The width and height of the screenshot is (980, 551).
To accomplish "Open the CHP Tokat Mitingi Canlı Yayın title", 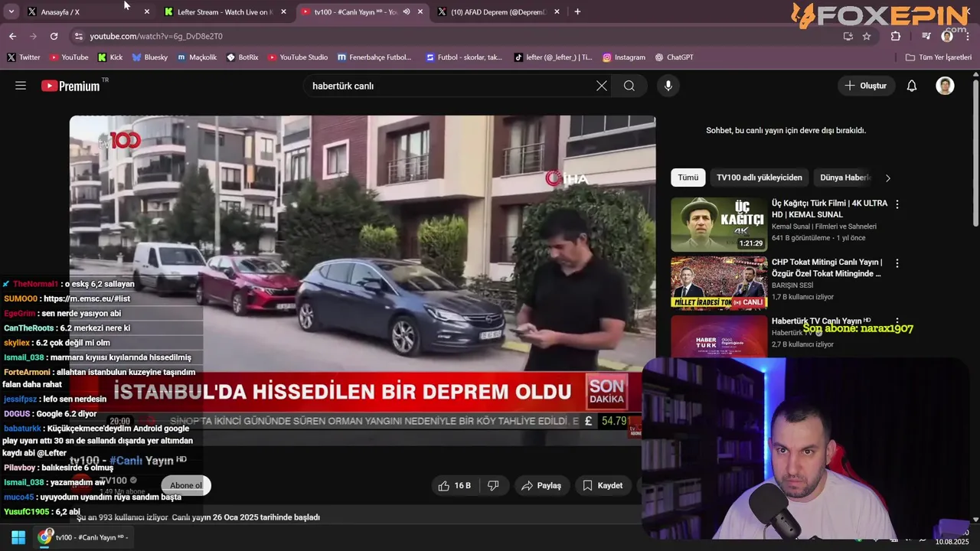I will [x=827, y=268].
